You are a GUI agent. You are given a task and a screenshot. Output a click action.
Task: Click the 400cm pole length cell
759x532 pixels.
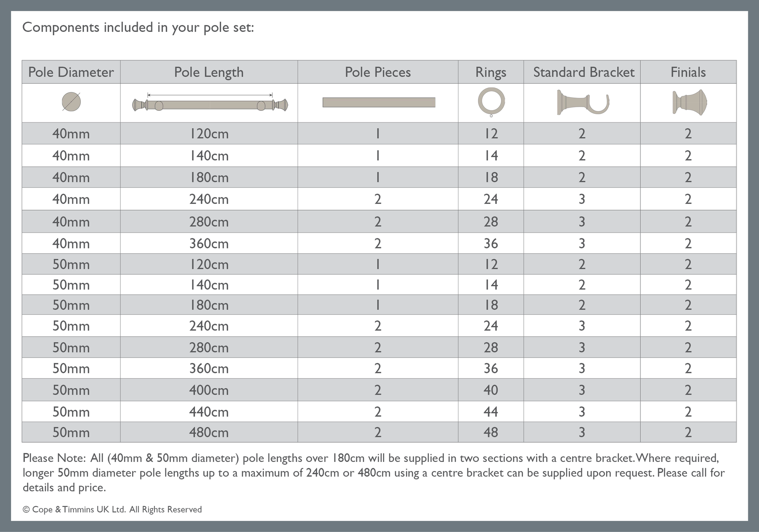point(209,390)
